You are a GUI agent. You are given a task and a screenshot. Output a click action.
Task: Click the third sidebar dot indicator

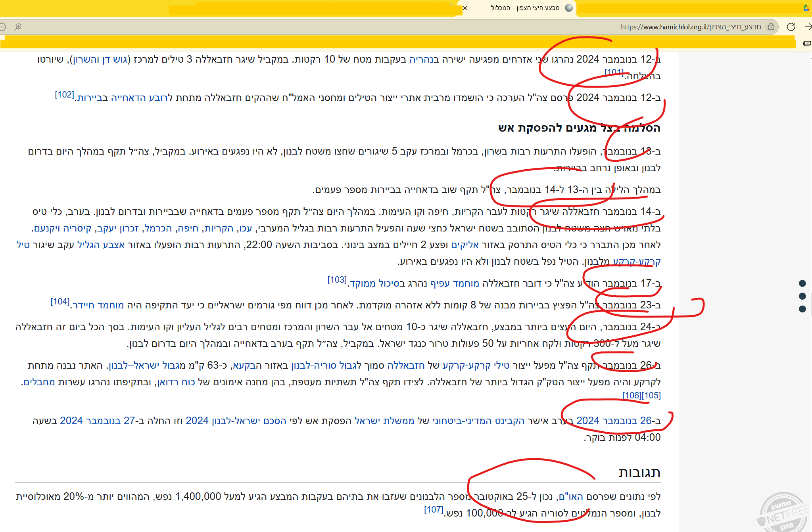(x=802, y=309)
